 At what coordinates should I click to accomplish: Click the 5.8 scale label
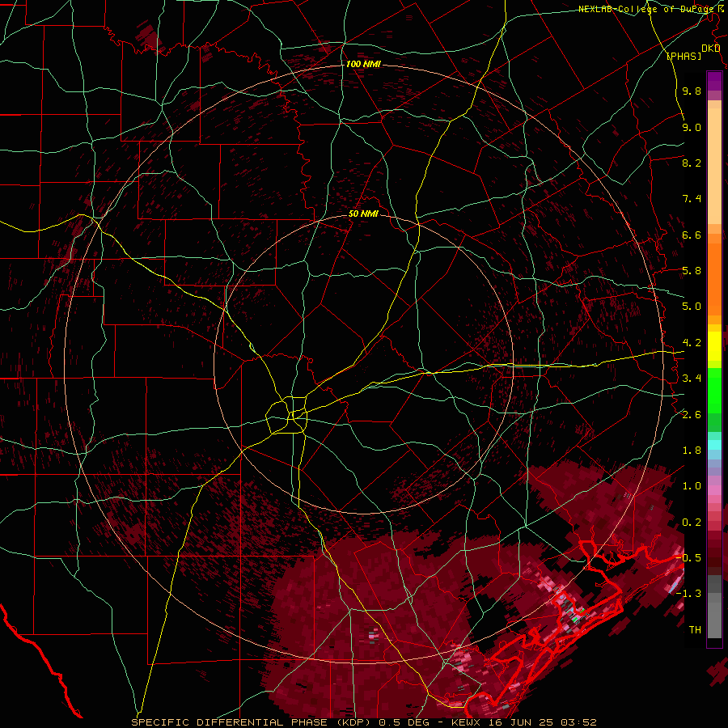click(692, 271)
